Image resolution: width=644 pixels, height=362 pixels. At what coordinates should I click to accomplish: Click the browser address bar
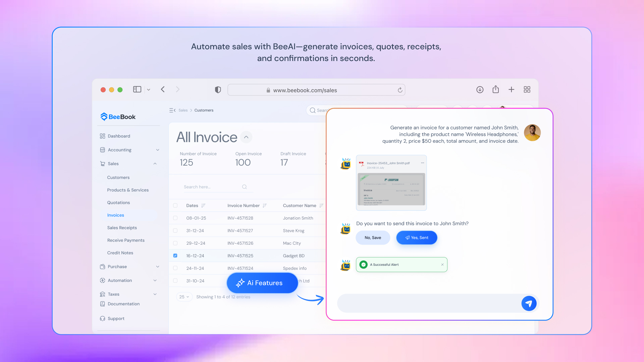(316, 90)
